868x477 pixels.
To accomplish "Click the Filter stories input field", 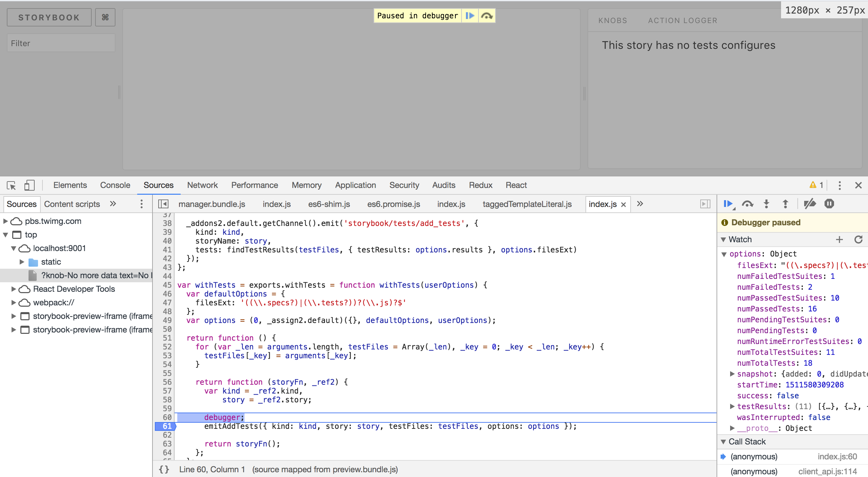I will click(61, 43).
